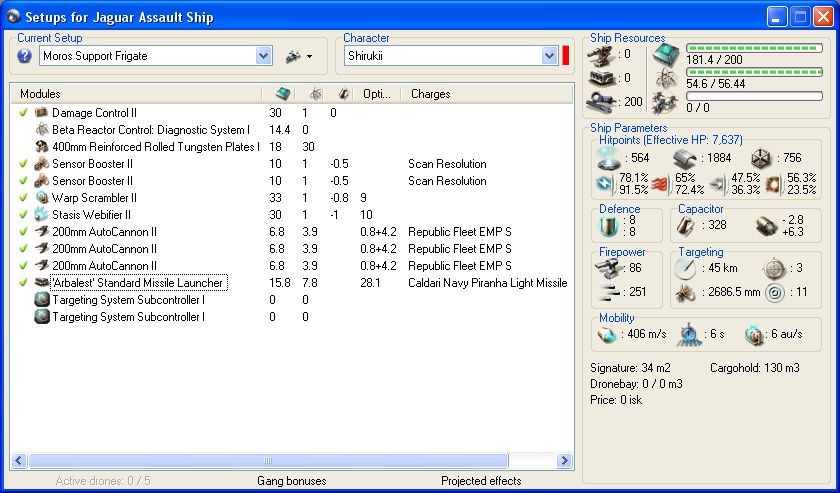
Task: Toggle Damage Control II active checkmark
Action: 23,113
